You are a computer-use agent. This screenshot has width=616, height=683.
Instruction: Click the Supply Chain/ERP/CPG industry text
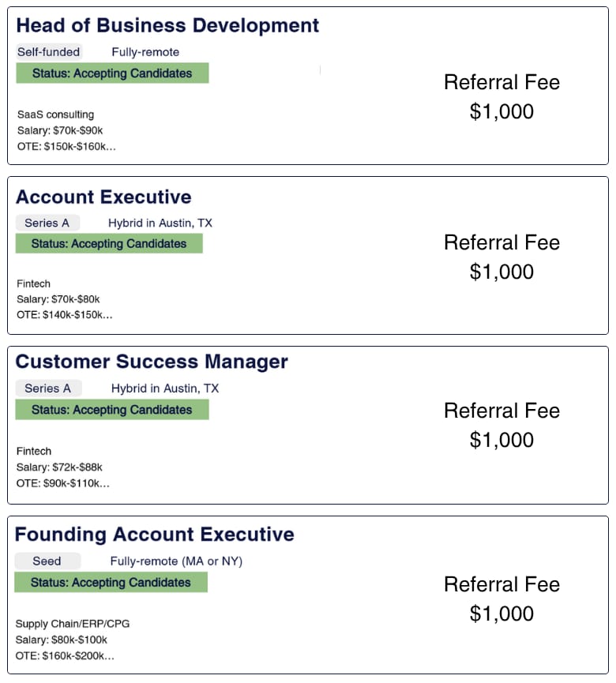coord(73,624)
